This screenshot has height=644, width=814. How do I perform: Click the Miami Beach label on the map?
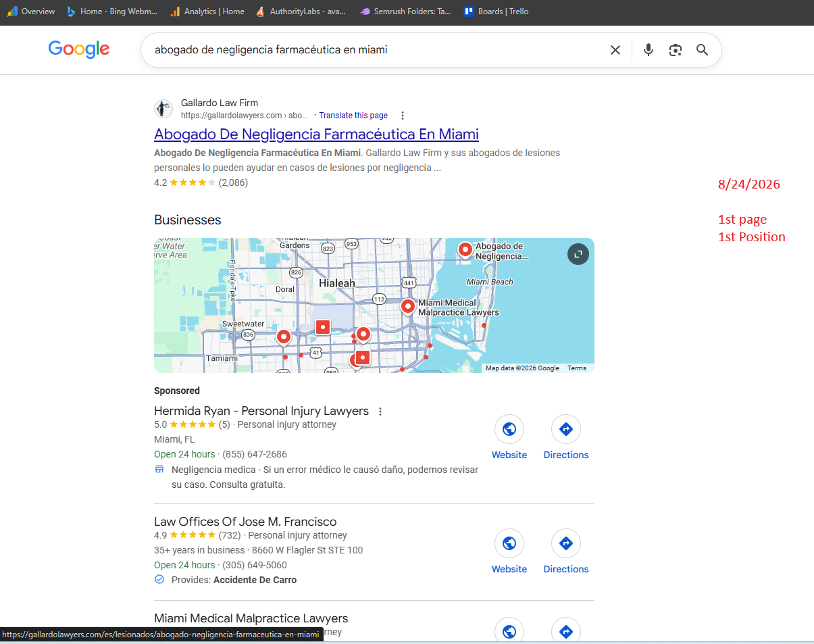(490, 282)
